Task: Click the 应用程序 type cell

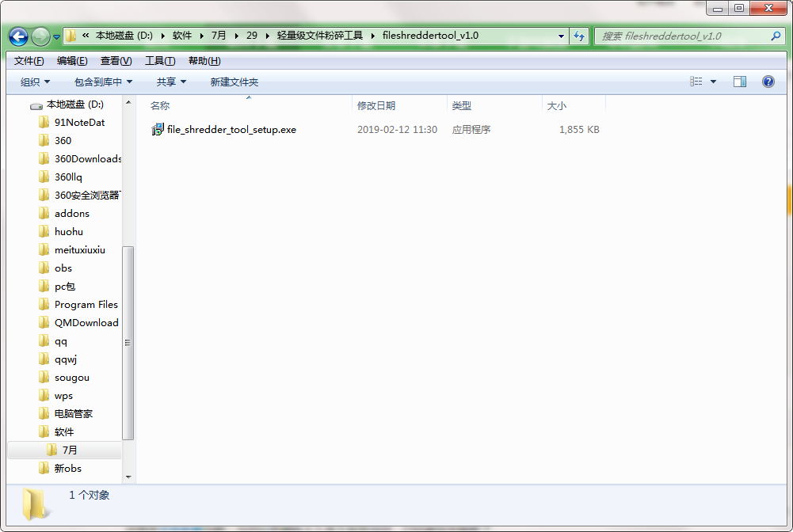Action: (x=471, y=130)
